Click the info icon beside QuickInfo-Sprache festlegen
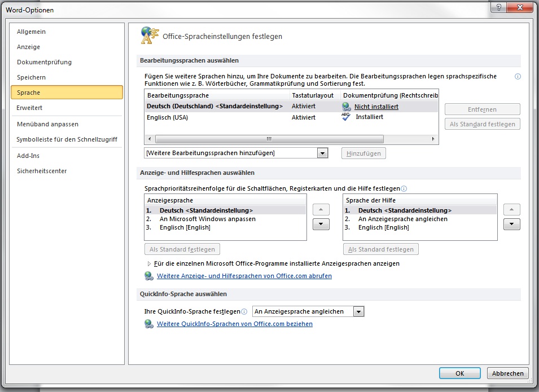Screen dimensions: 539x392 click(x=244, y=311)
